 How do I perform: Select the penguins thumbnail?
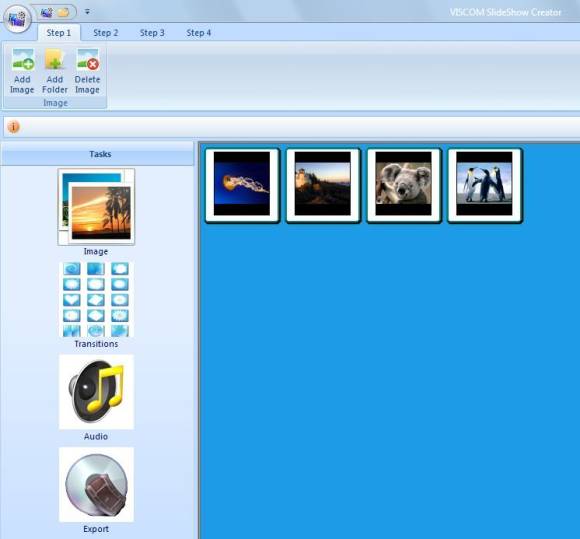(485, 185)
